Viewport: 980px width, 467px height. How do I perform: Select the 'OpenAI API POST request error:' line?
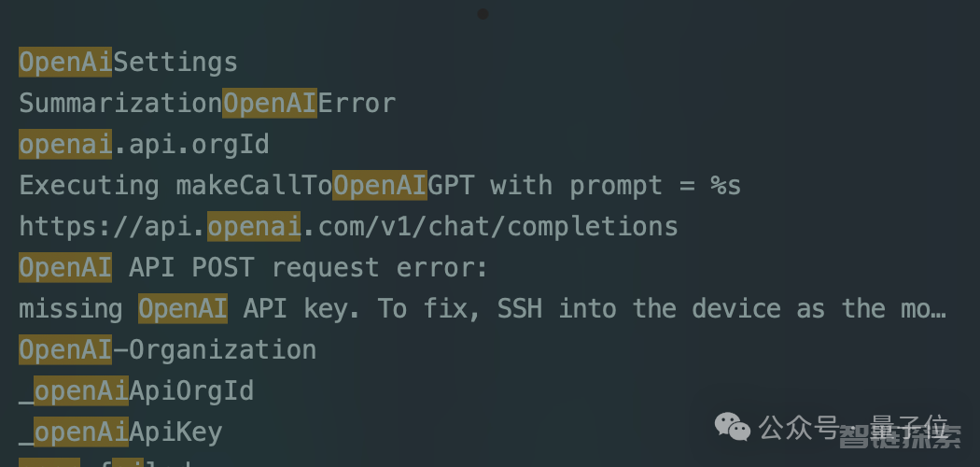tap(253, 267)
